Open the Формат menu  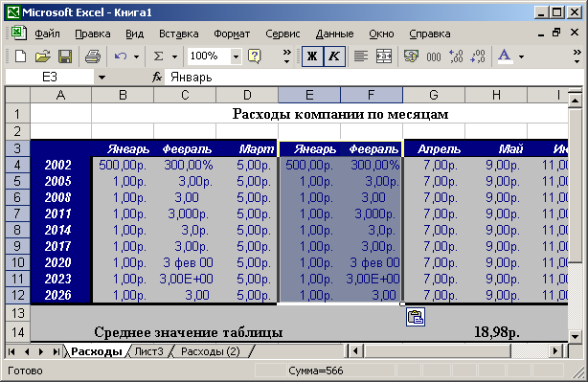[232, 34]
